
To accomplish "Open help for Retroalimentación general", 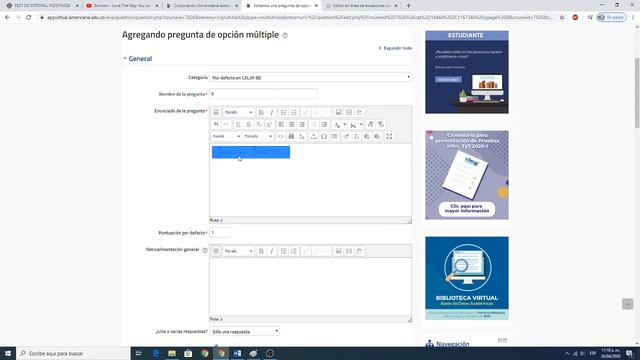I will click(205, 250).
